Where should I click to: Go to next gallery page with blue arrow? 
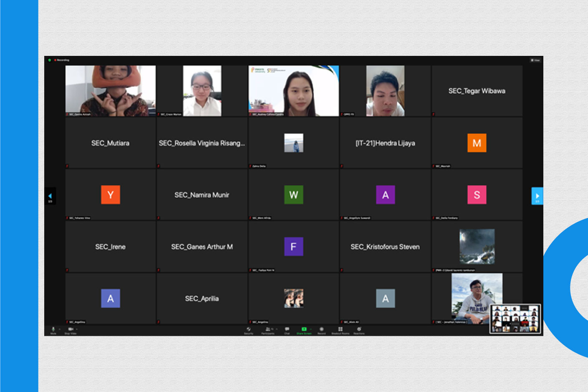tap(537, 196)
